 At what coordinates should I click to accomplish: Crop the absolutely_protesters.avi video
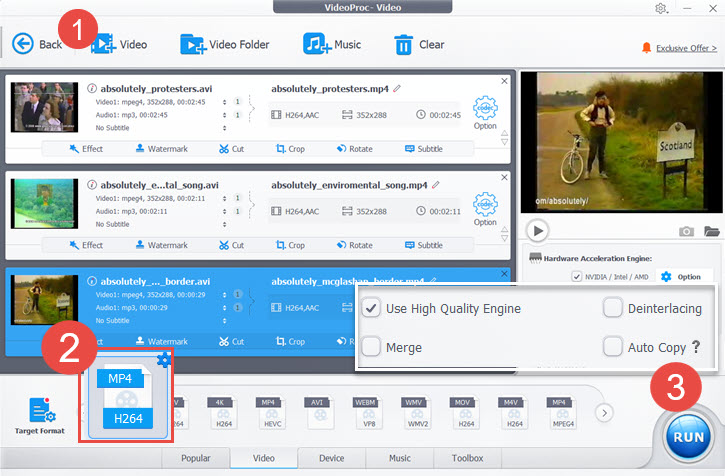coord(290,148)
